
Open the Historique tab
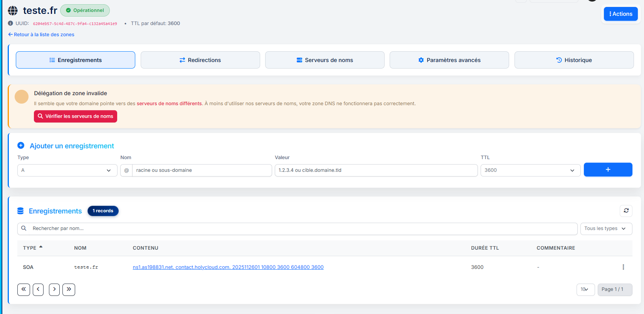click(x=573, y=60)
